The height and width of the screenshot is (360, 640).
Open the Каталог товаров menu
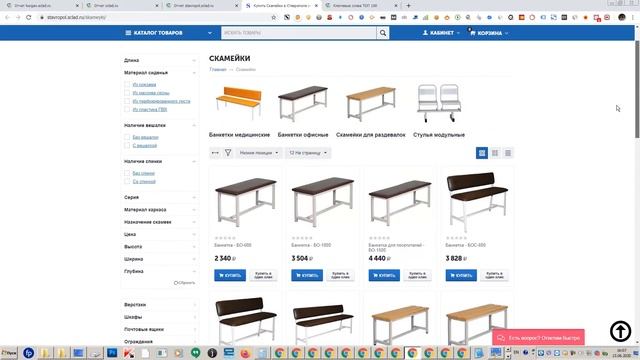pyautogui.click(x=169, y=33)
